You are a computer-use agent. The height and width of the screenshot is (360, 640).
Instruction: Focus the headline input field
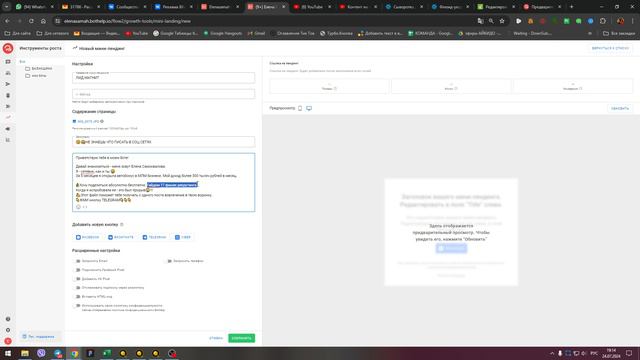tap(163, 142)
